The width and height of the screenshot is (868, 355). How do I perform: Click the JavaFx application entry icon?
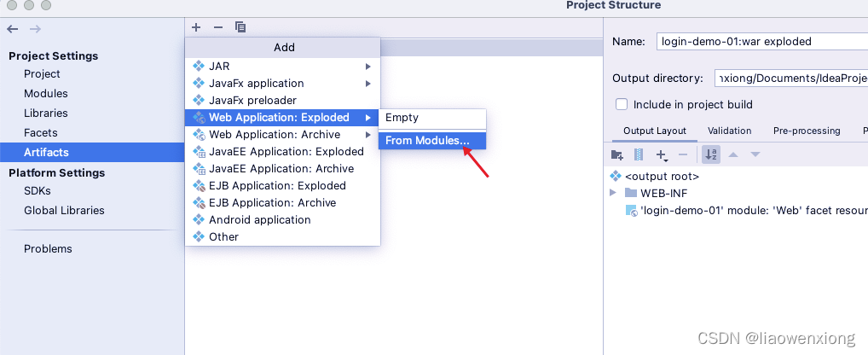(198, 84)
